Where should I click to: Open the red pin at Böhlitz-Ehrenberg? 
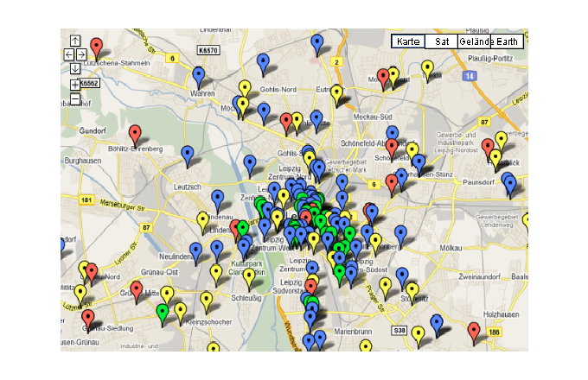coord(135,134)
